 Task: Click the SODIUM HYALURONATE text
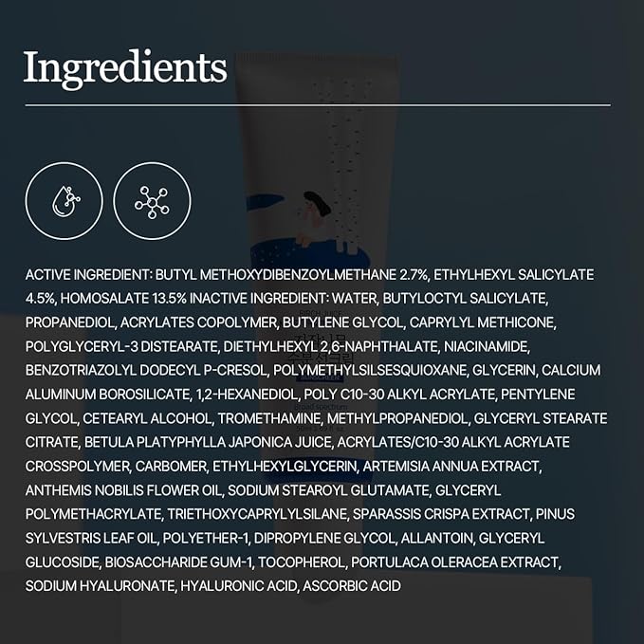click(100, 586)
